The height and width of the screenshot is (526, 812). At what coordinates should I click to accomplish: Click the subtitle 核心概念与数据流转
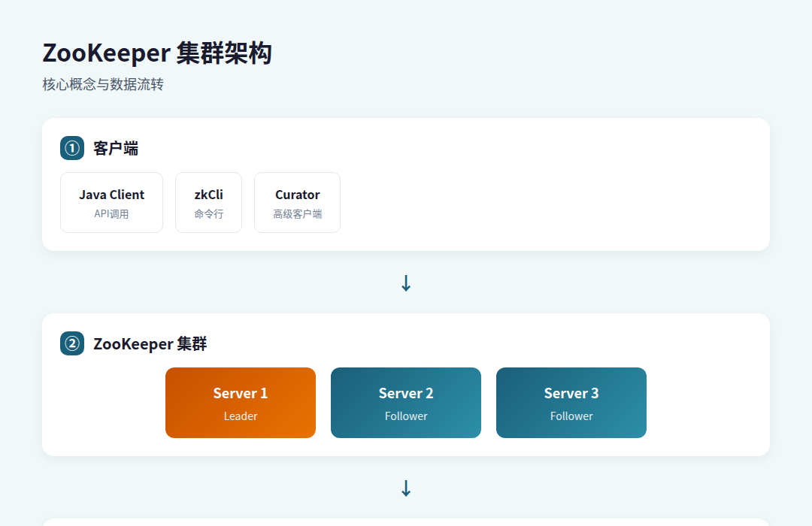[x=103, y=84]
